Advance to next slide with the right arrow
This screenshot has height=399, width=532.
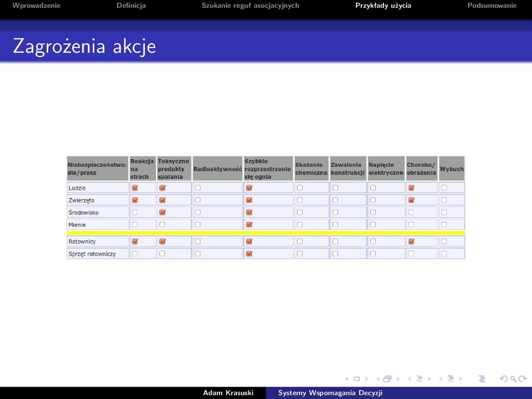coord(367,379)
